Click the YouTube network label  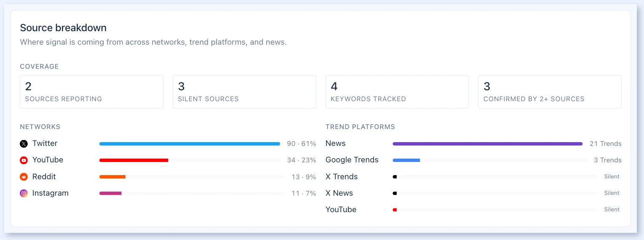click(48, 160)
